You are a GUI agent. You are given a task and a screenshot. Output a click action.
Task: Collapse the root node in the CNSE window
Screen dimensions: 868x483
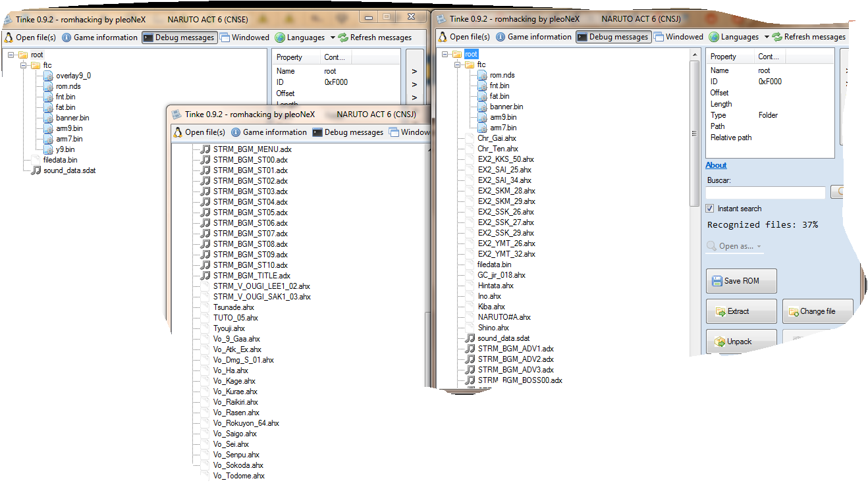pos(11,55)
